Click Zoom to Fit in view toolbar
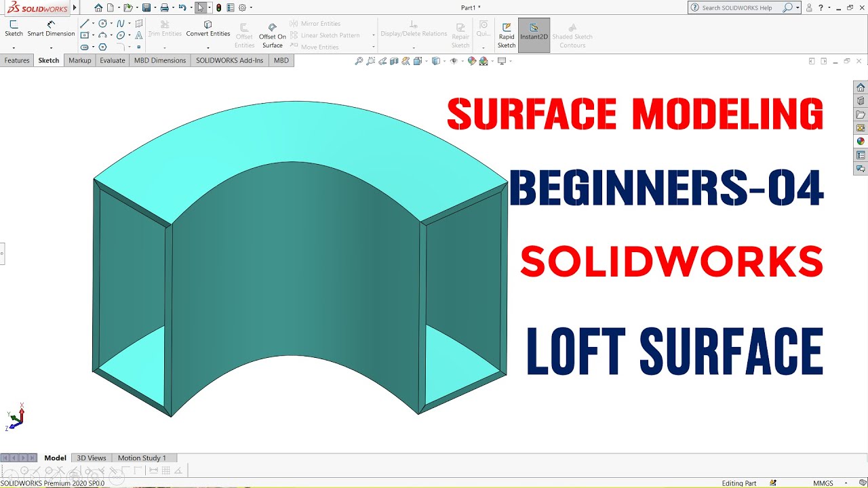This screenshot has height=488, width=868. [359, 61]
